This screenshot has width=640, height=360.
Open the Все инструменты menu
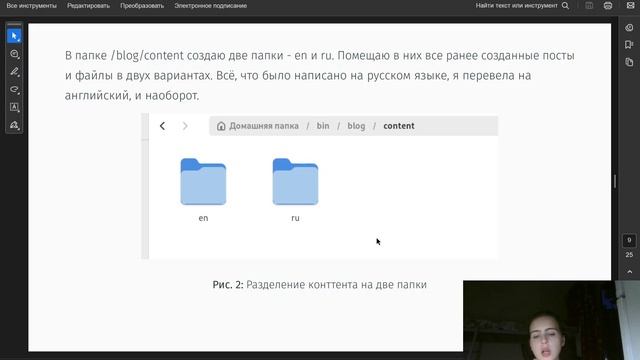[x=31, y=6]
